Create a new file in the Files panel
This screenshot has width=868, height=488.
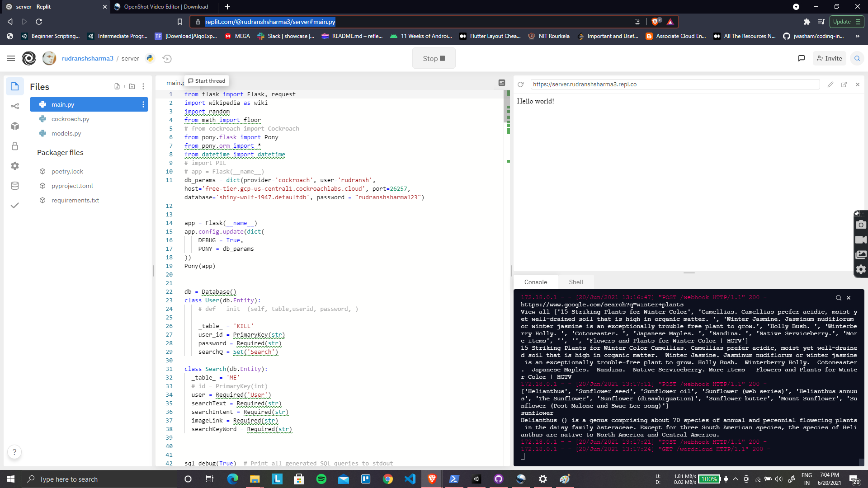117,86
